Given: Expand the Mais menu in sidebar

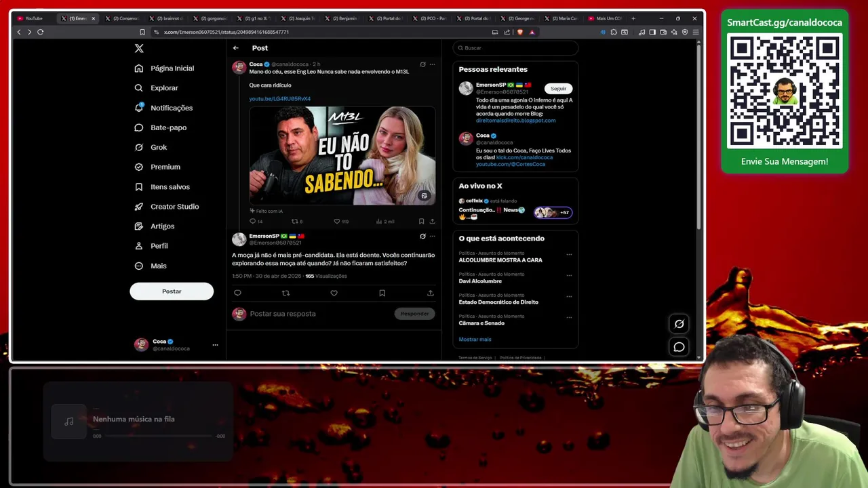Looking at the screenshot, I should click(150, 266).
